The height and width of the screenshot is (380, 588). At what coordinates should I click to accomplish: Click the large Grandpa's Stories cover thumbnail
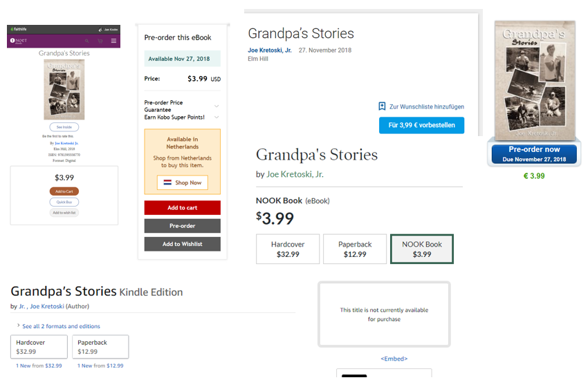(x=535, y=79)
